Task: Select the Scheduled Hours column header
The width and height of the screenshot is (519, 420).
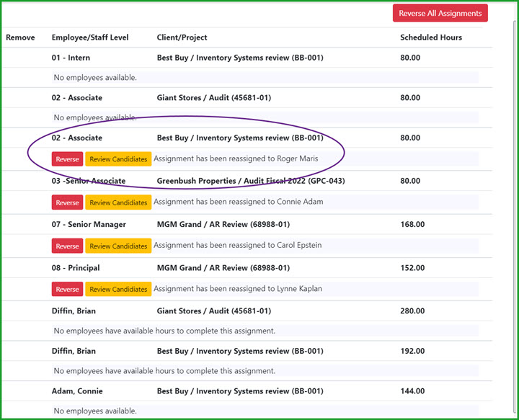Action: point(431,37)
